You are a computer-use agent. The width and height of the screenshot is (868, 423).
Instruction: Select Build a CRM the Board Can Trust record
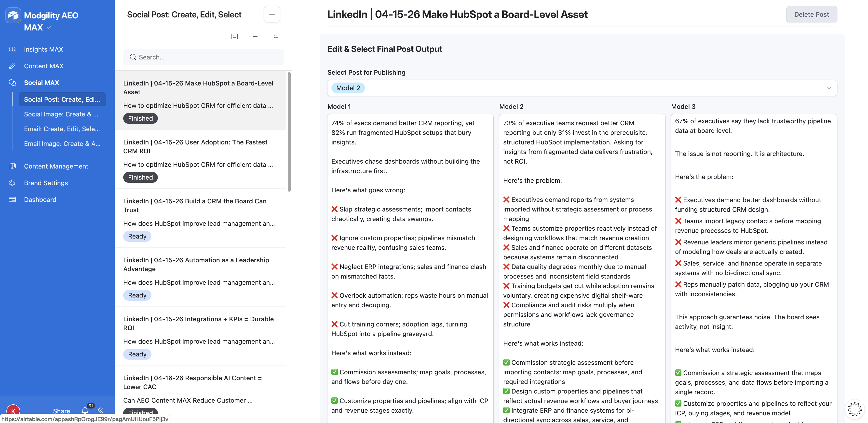pos(201,218)
